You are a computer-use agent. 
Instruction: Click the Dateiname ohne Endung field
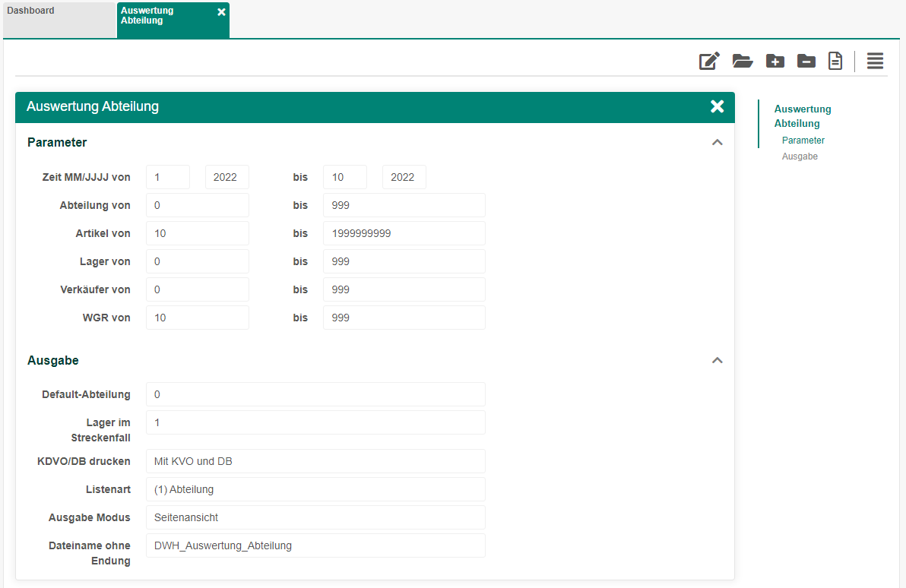(x=315, y=545)
